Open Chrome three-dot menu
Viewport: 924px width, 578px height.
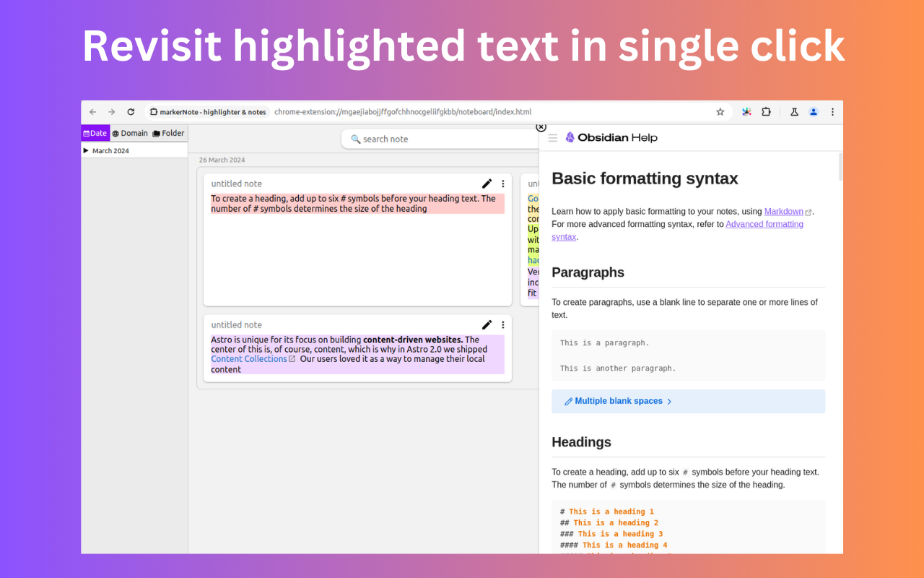coord(832,112)
